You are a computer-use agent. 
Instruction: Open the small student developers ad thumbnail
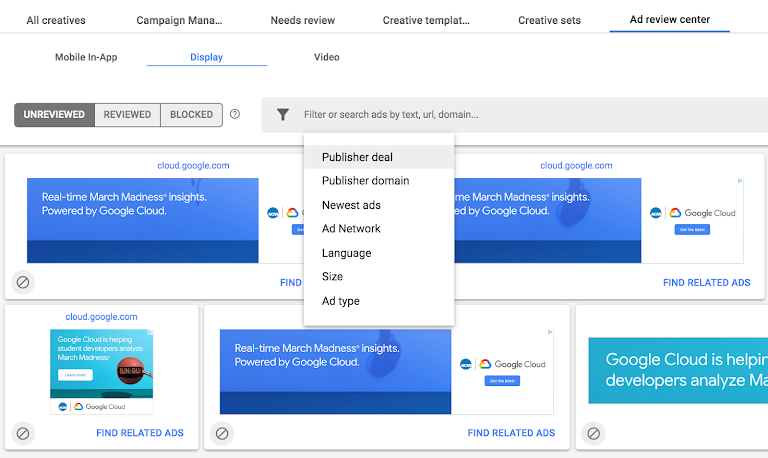[101, 372]
